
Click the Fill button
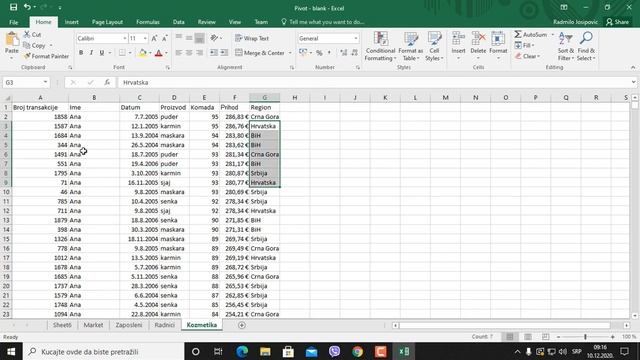[x=524, y=45]
